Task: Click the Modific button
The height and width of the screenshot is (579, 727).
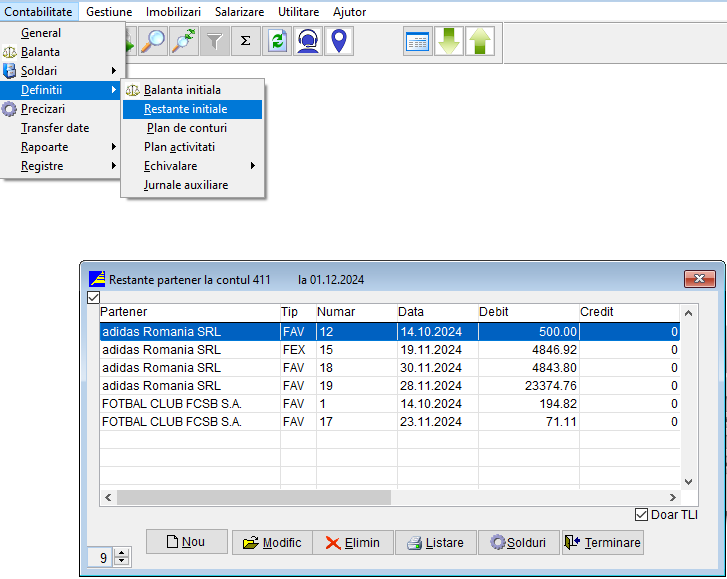Action: point(272,542)
